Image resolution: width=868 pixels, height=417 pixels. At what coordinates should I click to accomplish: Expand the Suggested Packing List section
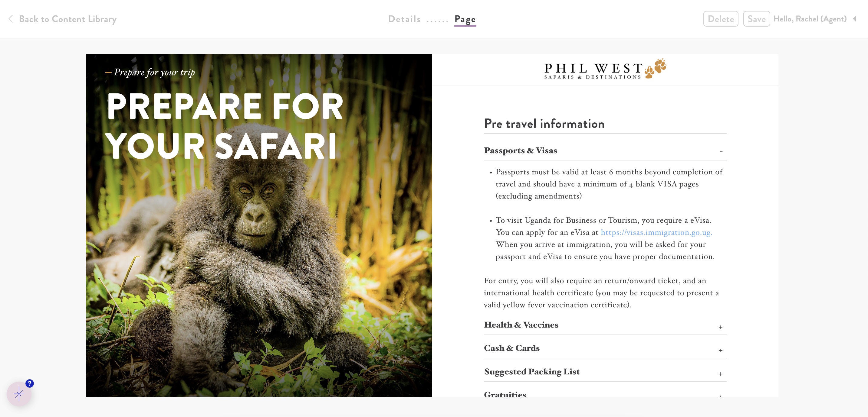605,372
